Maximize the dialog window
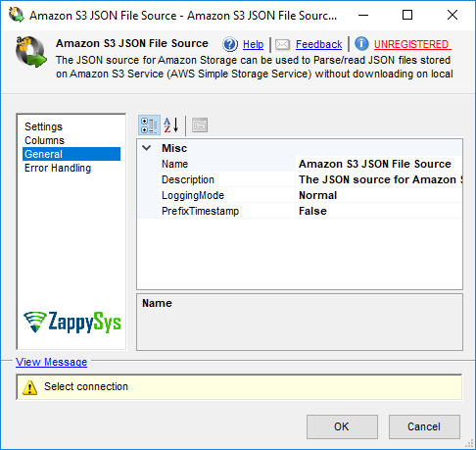476x450 pixels. coord(407,15)
